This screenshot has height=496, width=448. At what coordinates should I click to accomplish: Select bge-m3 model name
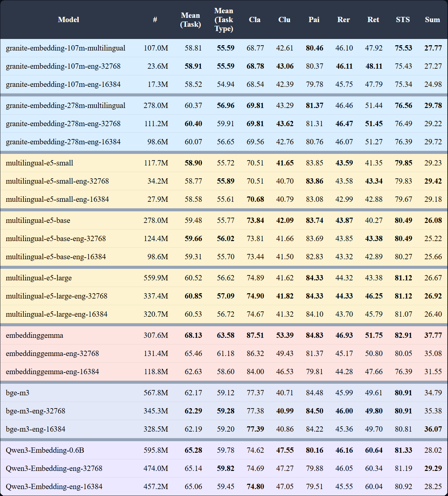pyautogui.click(x=18, y=393)
